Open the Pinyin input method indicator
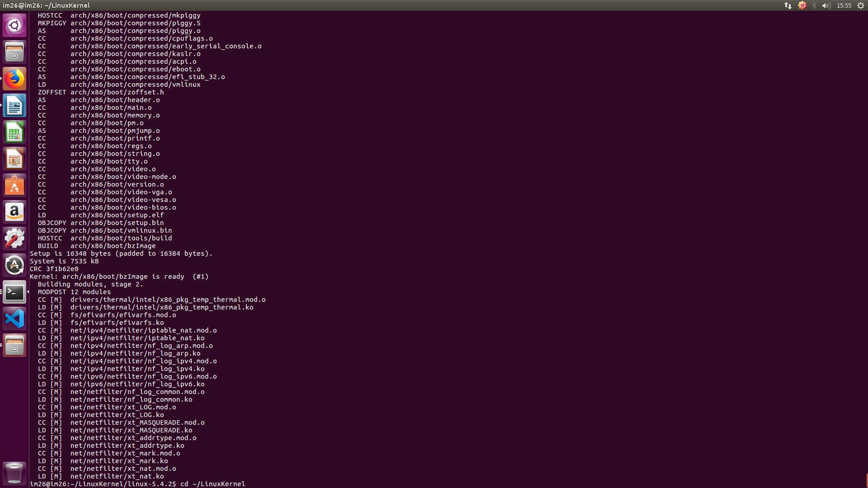The width and height of the screenshot is (868, 488). pyautogui.click(x=802, y=5)
